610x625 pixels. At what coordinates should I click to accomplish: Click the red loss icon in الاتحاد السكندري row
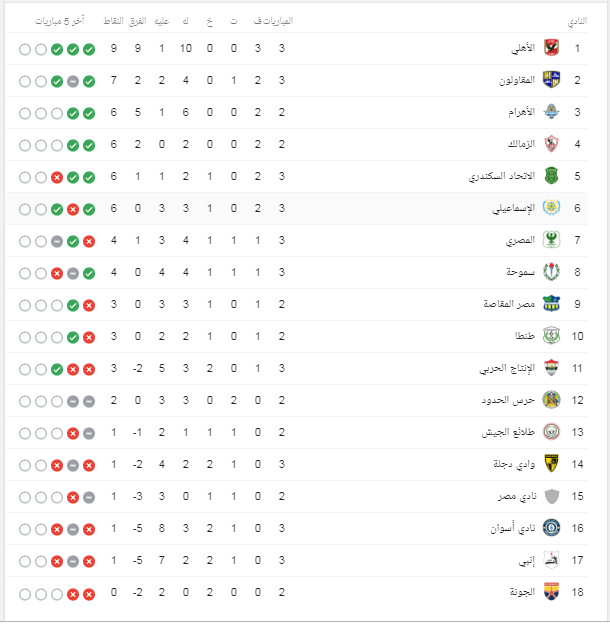click(57, 176)
